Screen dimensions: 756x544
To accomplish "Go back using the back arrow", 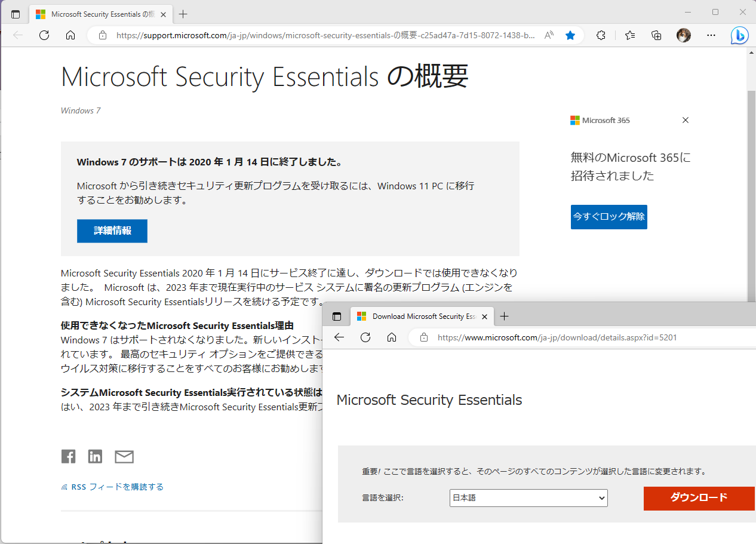I will (x=17, y=35).
